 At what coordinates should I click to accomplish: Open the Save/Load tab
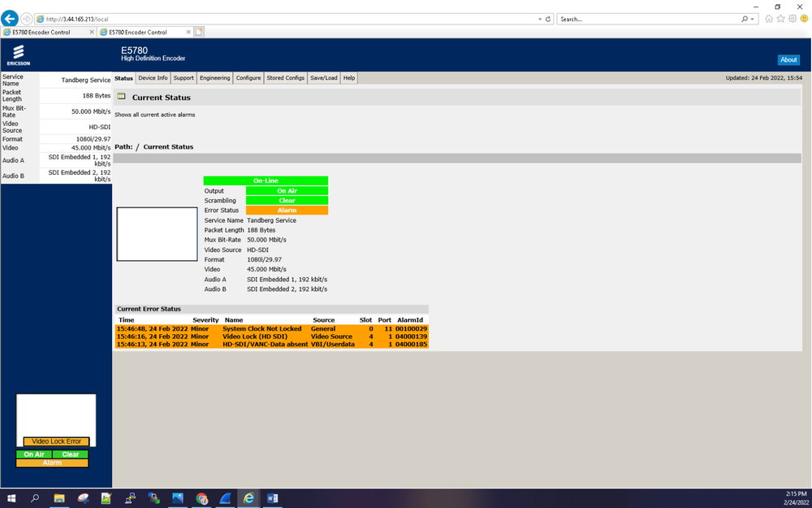pos(323,77)
